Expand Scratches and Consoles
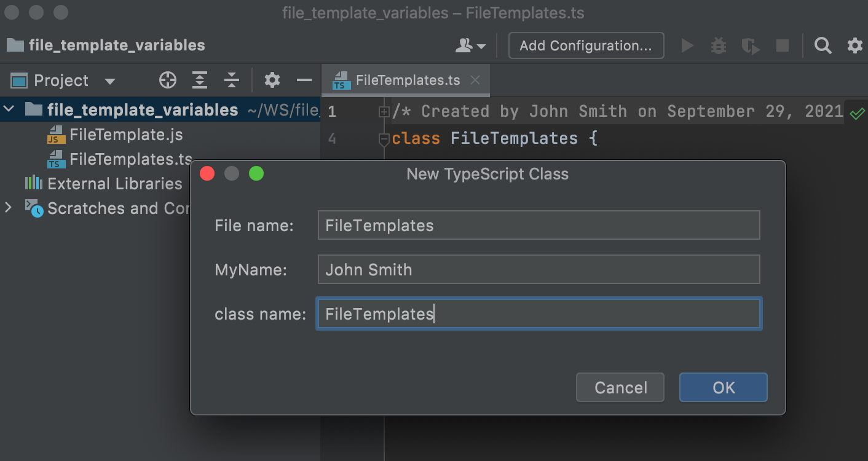 8,208
